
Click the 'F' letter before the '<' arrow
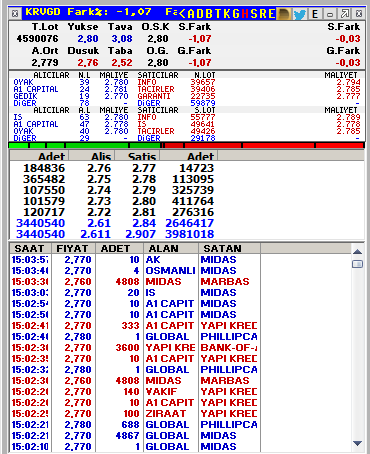[169, 13]
